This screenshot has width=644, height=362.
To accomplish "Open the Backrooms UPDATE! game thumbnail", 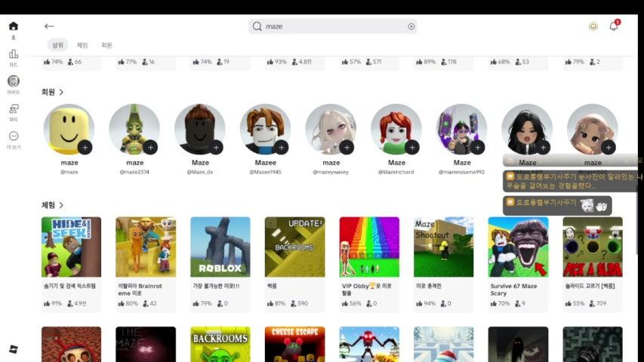I will coord(294,247).
